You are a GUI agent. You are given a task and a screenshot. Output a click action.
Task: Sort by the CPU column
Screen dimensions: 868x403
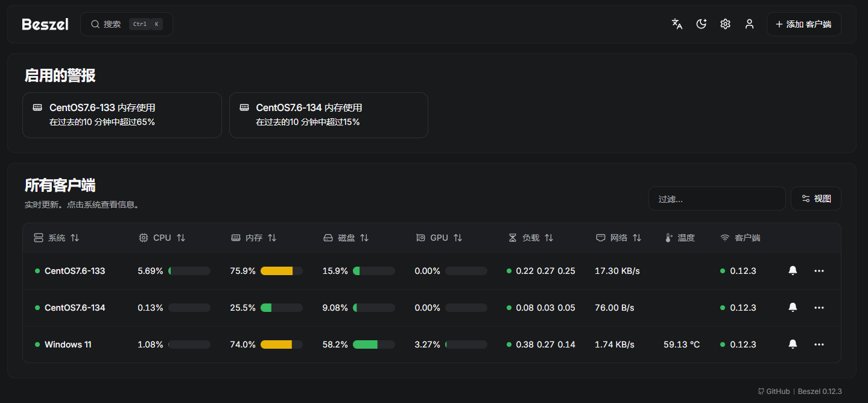(x=162, y=238)
